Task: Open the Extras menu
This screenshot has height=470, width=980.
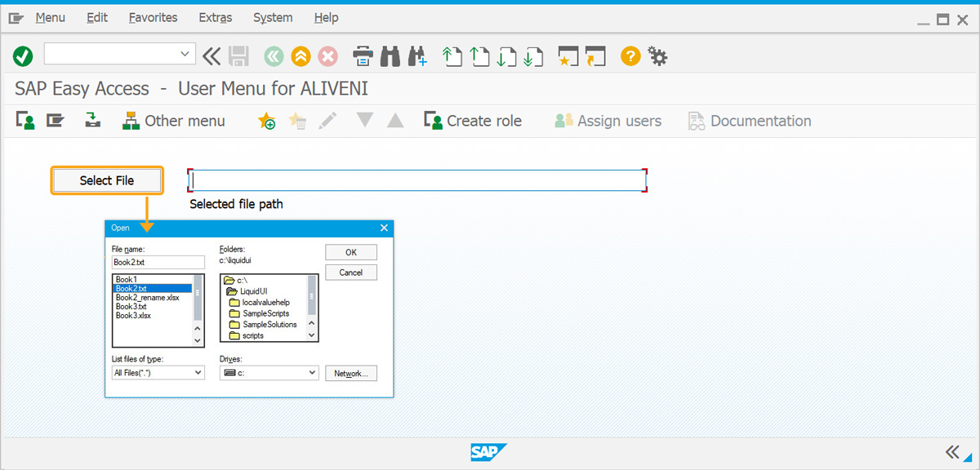Action: (x=216, y=17)
